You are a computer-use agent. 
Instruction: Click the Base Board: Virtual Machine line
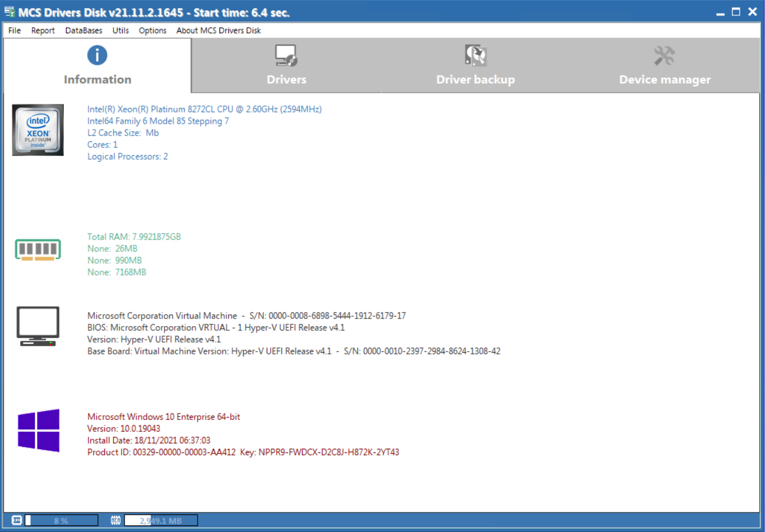[294, 351]
